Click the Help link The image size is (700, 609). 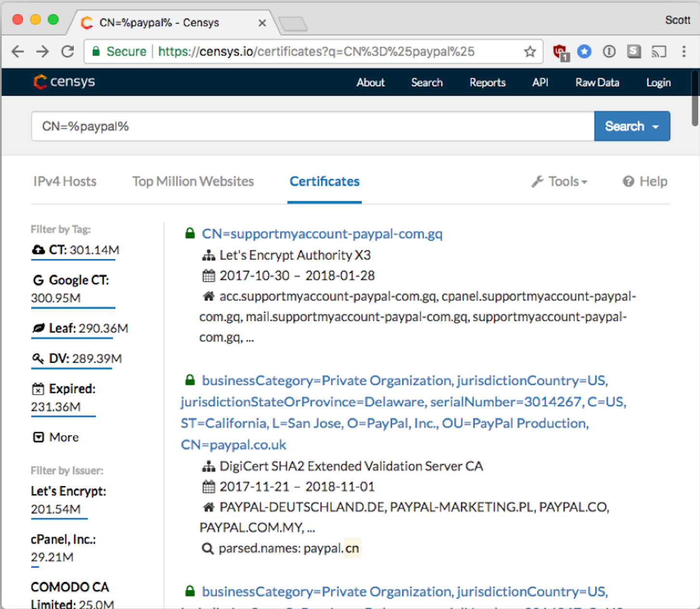(x=645, y=182)
